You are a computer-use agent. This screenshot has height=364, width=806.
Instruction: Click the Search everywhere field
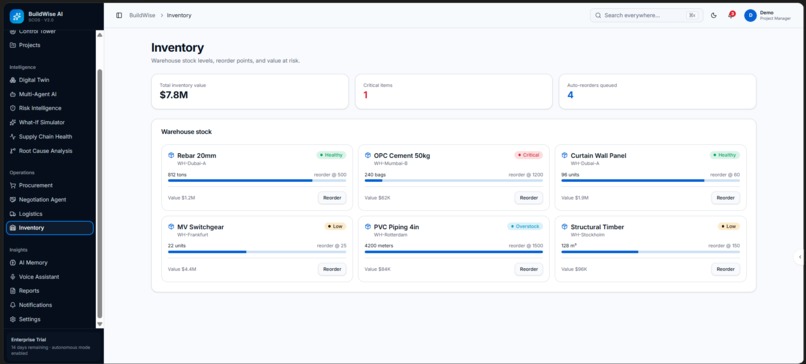pyautogui.click(x=646, y=15)
